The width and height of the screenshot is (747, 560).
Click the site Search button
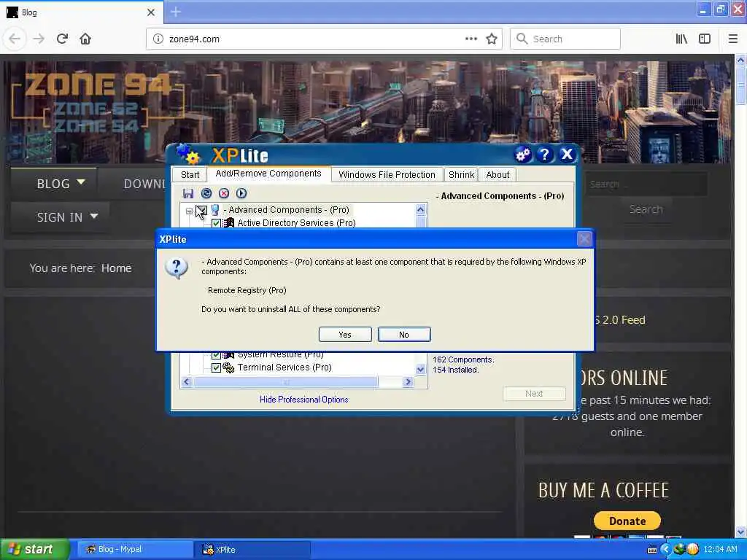pos(646,209)
